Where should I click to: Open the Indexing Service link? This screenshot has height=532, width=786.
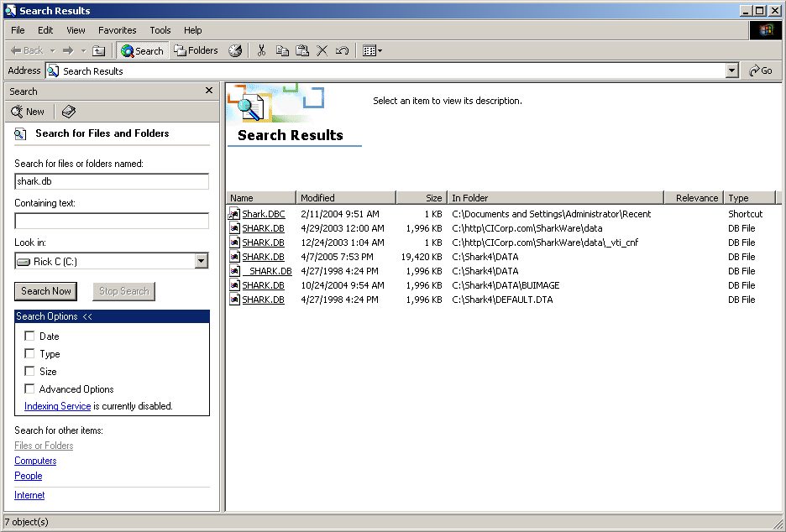pos(58,406)
